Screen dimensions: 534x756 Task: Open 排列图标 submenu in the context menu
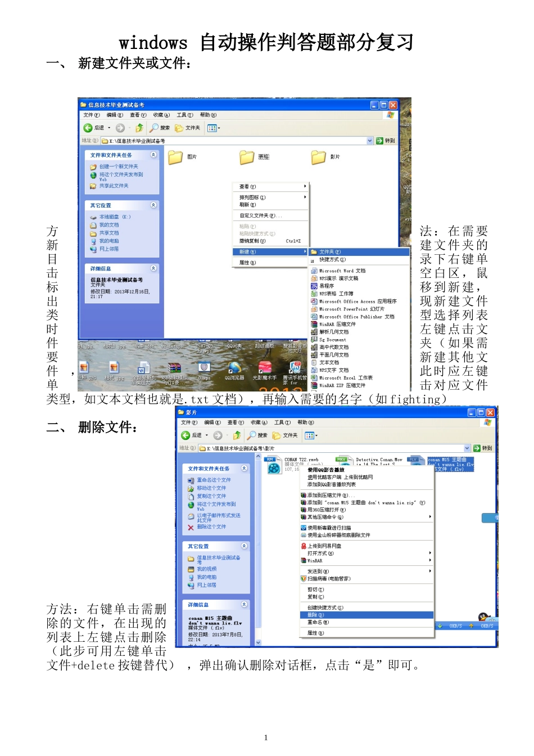pos(271,197)
